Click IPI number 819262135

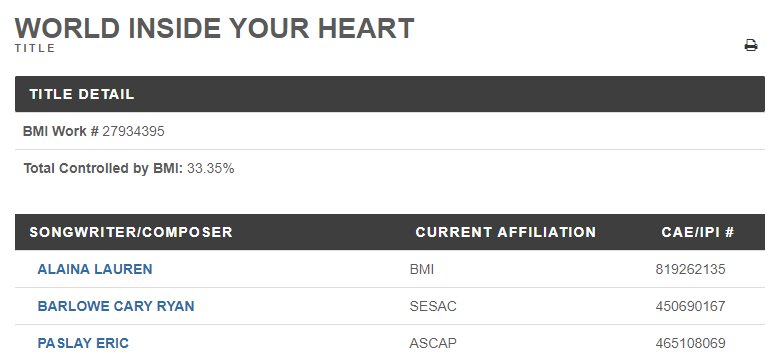(x=690, y=269)
